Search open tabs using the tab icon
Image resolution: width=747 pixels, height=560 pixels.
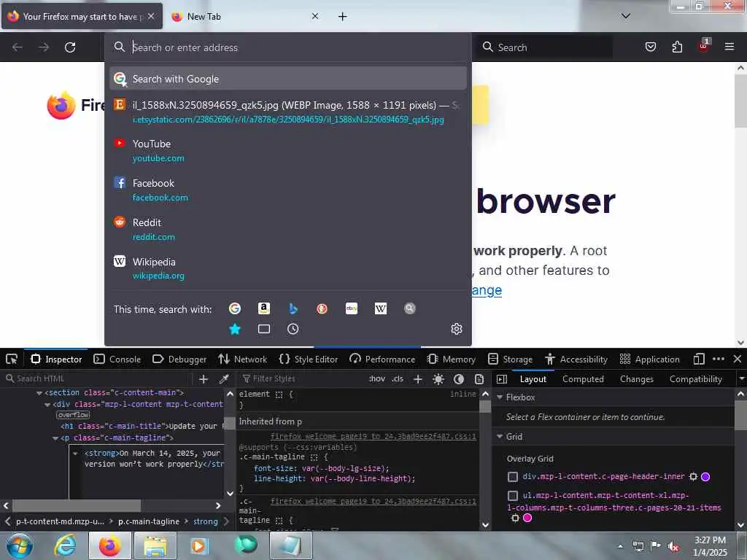[264, 329]
